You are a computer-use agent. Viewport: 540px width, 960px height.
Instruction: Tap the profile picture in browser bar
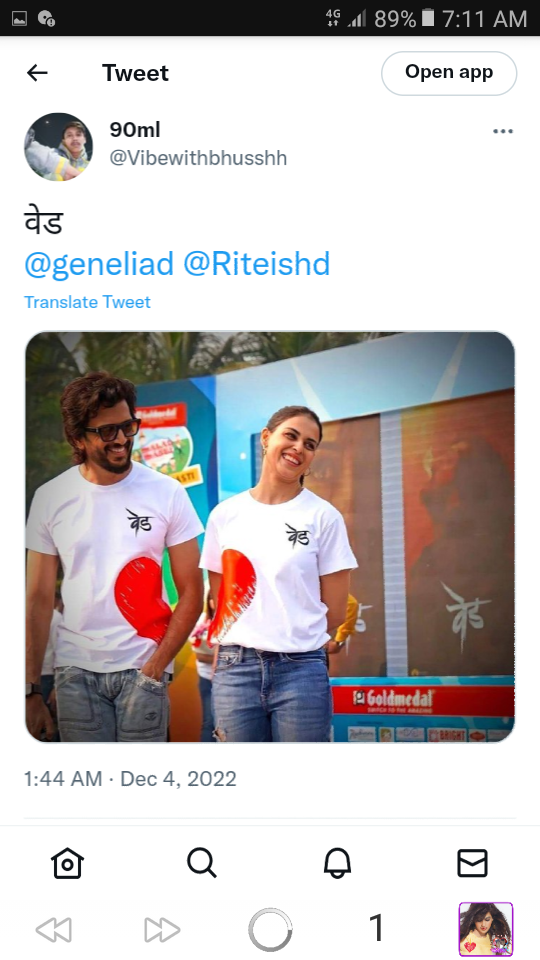(x=486, y=929)
